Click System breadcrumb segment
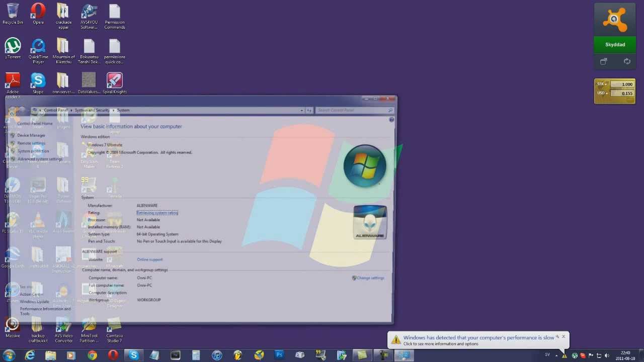The width and height of the screenshot is (644, 362). click(123, 110)
